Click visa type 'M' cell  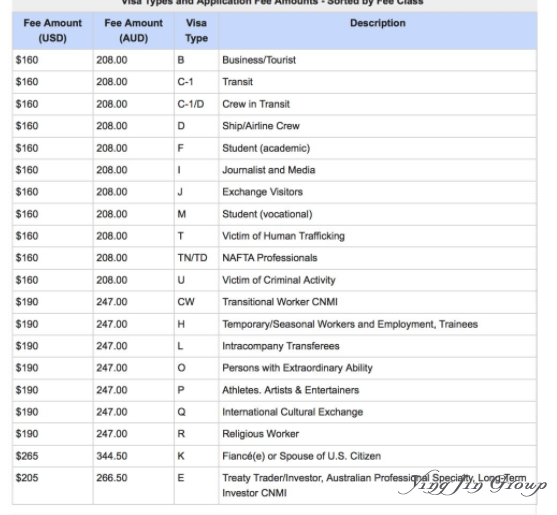[x=196, y=214]
